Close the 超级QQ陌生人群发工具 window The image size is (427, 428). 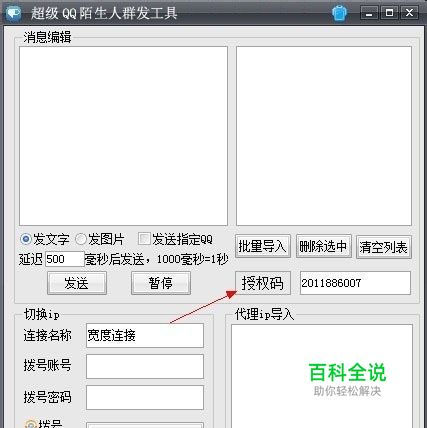coord(409,13)
